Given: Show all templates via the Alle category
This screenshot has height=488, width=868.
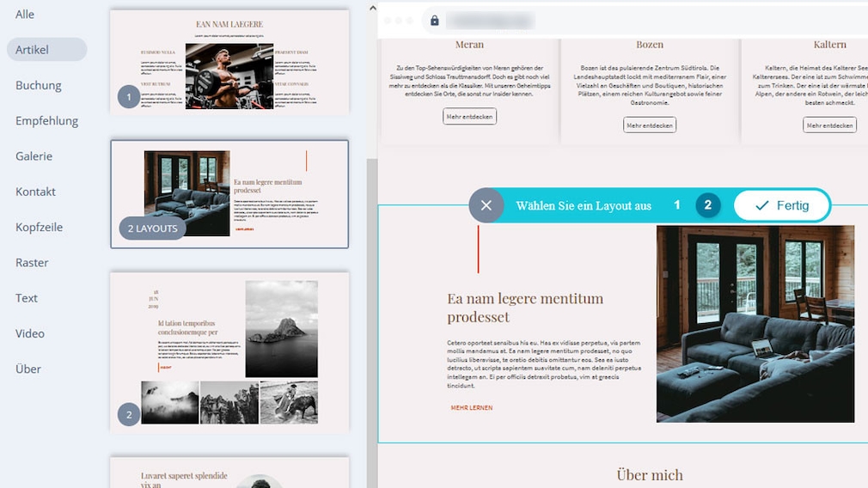Looking at the screenshot, I should click(x=25, y=14).
